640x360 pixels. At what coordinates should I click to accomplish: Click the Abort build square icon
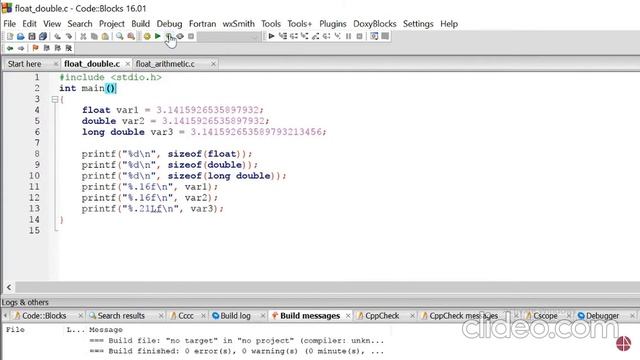[x=191, y=36]
